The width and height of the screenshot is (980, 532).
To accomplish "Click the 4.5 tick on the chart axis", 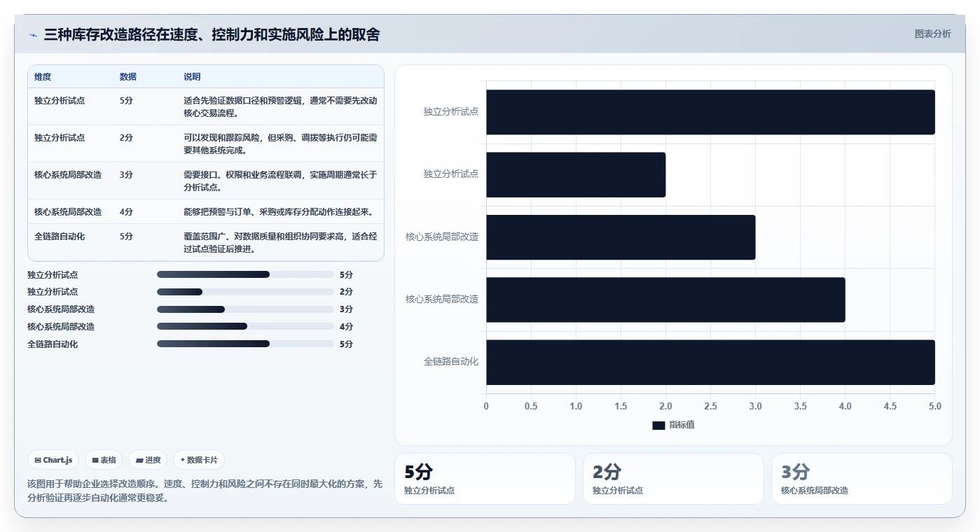I will tap(890, 406).
